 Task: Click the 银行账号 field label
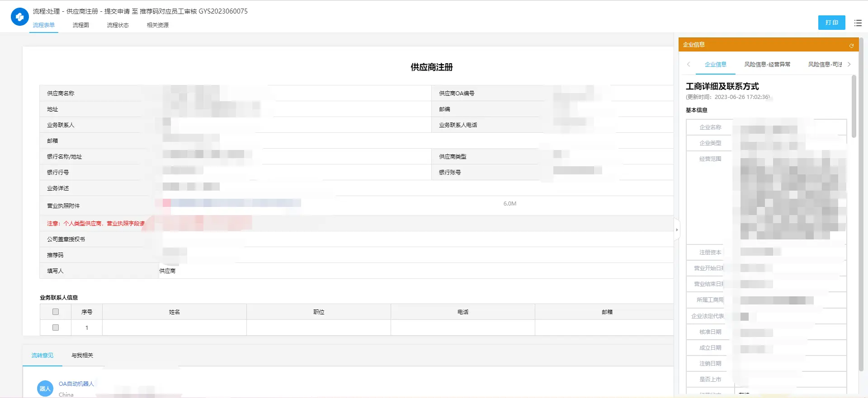click(450, 173)
